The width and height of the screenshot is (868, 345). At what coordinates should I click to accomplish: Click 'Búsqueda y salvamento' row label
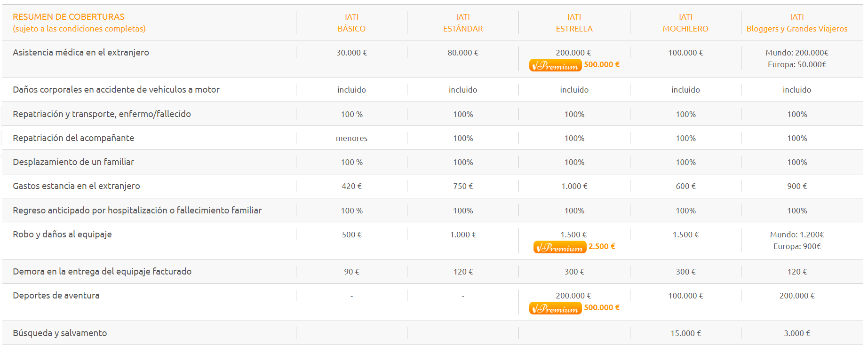(x=60, y=333)
